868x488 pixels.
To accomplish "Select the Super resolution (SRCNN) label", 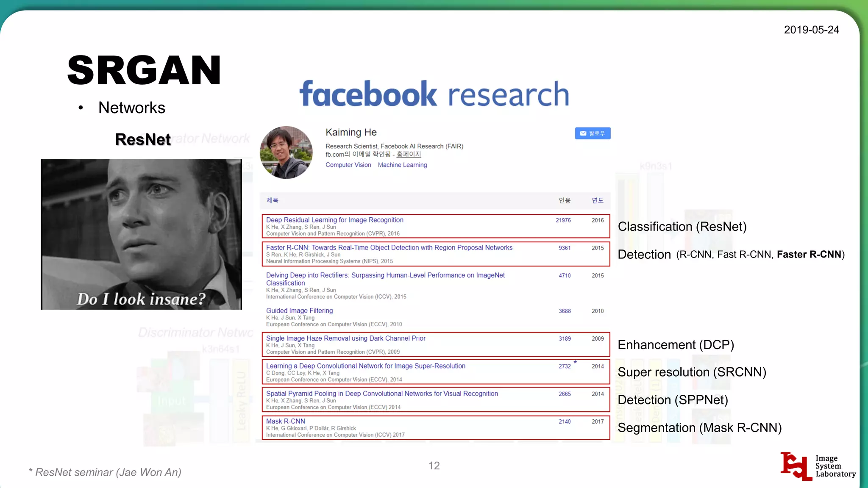I will click(692, 372).
